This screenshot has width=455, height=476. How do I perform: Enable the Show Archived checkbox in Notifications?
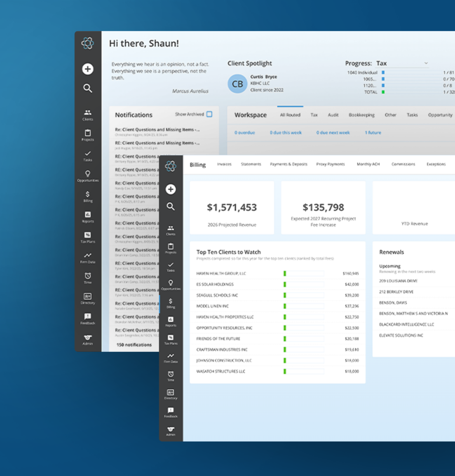(209, 114)
